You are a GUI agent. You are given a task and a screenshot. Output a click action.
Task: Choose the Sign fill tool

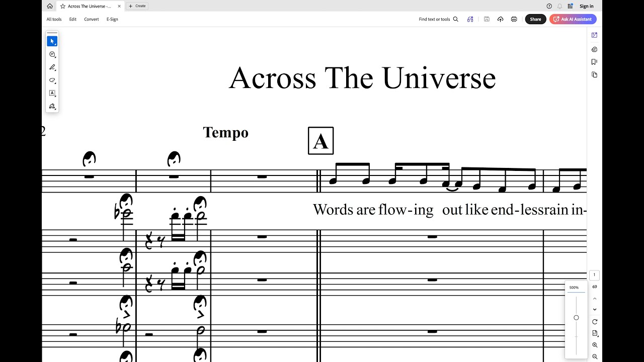[52, 107]
